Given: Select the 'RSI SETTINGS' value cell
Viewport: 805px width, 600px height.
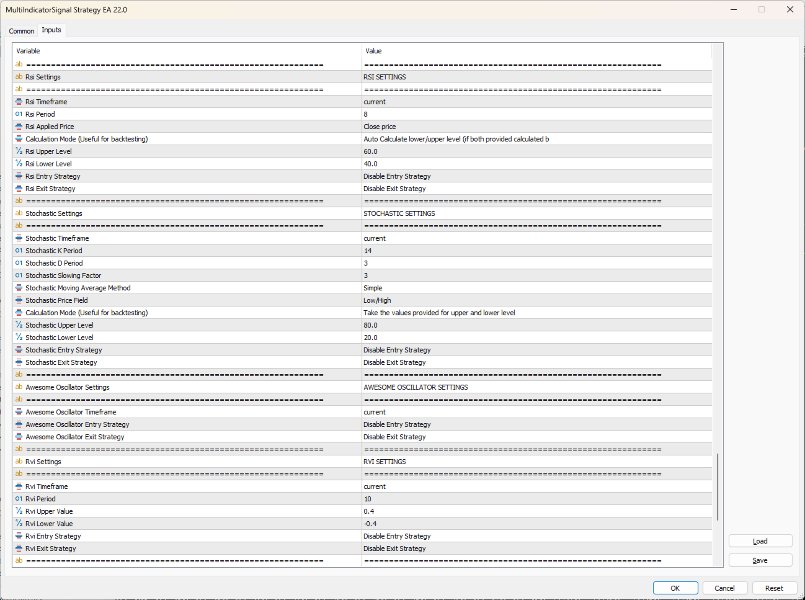Looking at the screenshot, I should pos(536,77).
